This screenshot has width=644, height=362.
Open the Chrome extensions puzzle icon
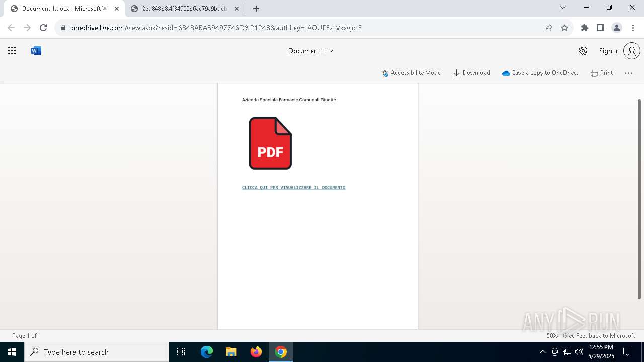(585, 28)
